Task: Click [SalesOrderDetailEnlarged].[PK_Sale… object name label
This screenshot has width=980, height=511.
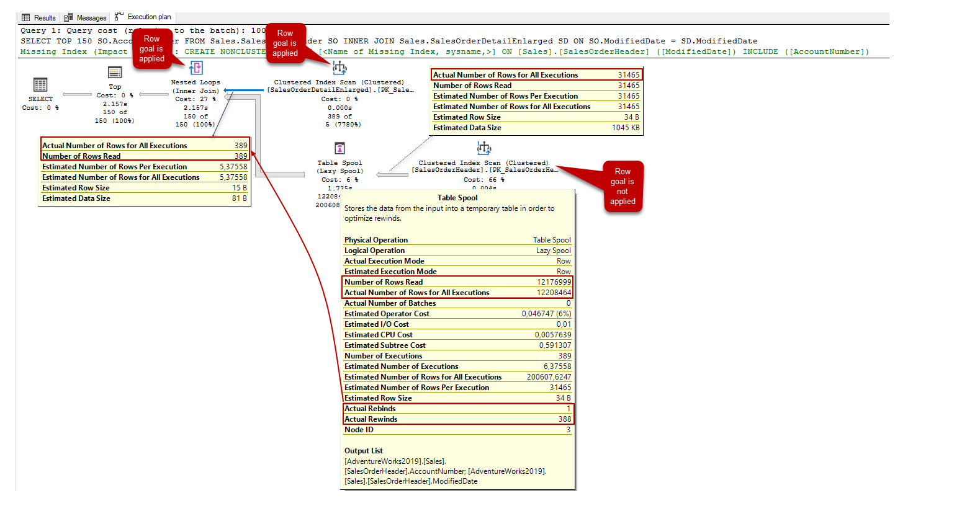Action: pyautogui.click(x=339, y=91)
